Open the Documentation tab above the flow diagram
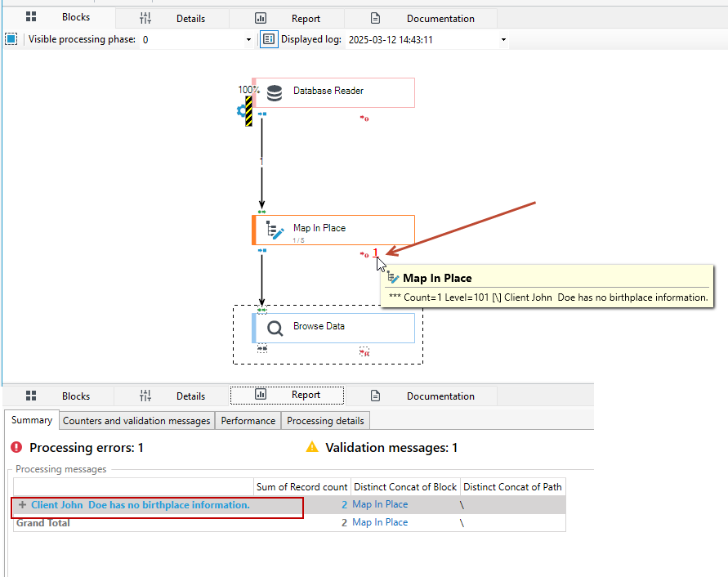 tap(421, 19)
